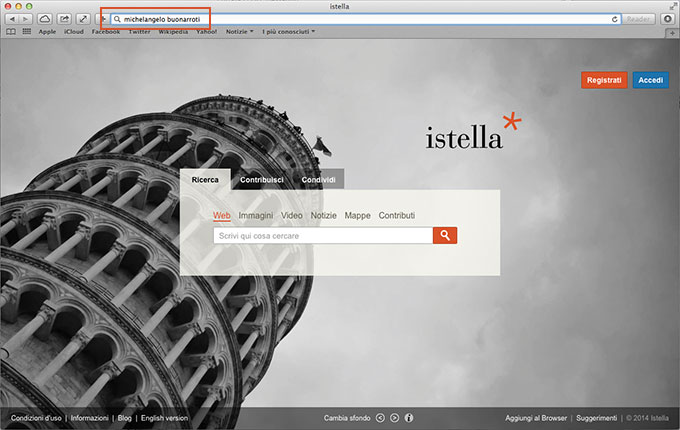Switch to English version link
The width and height of the screenshot is (680, 430).
tap(164, 418)
